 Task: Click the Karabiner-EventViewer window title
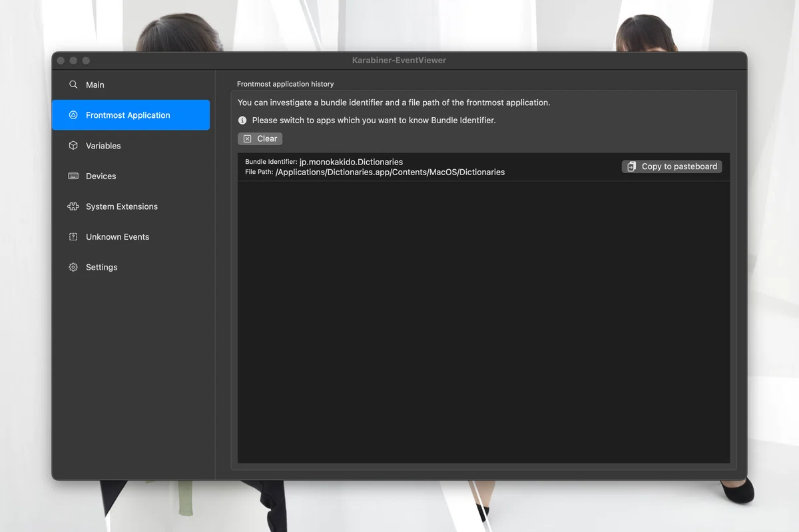tap(399, 60)
